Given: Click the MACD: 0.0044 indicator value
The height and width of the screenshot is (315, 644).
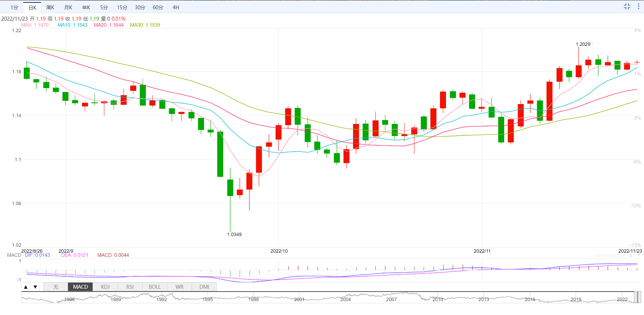Looking at the screenshot, I should click(x=113, y=255).
